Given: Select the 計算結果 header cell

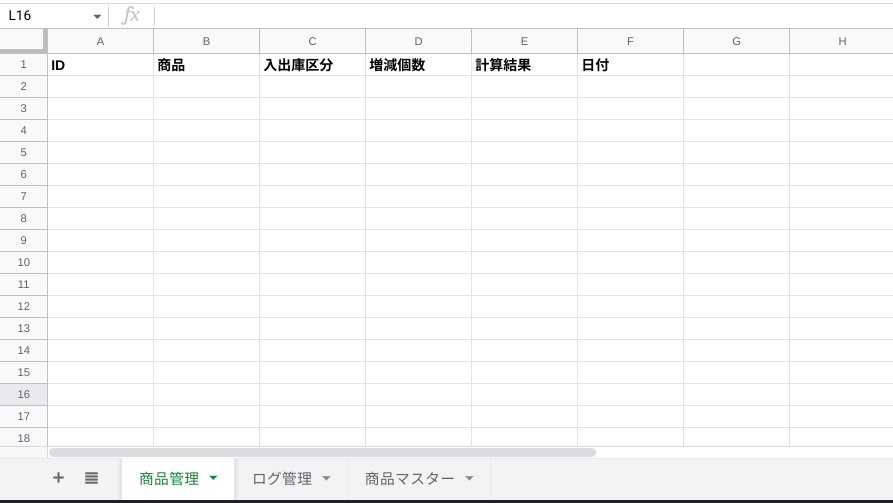Looking at the screenshot, I should pos(524,65).
